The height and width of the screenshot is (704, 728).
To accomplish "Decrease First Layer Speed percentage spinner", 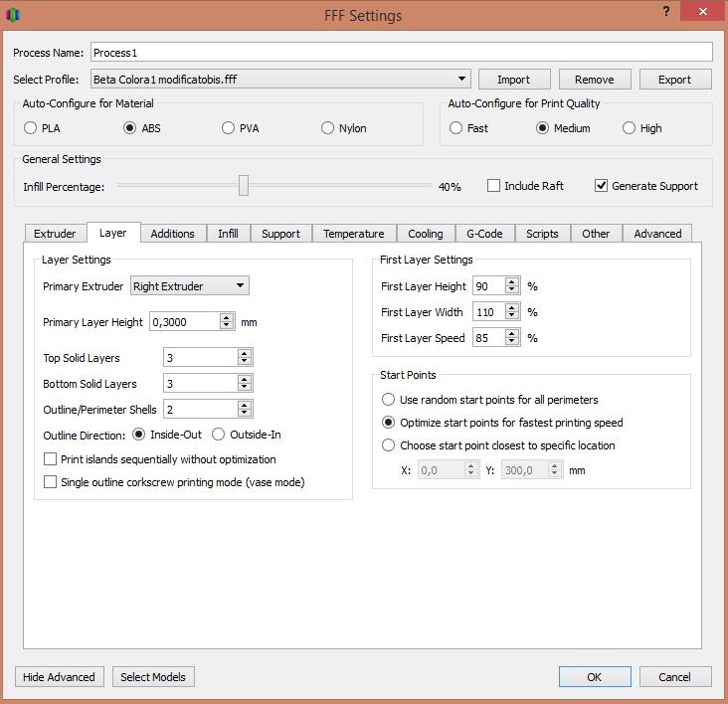I will (x=512, y=342).
